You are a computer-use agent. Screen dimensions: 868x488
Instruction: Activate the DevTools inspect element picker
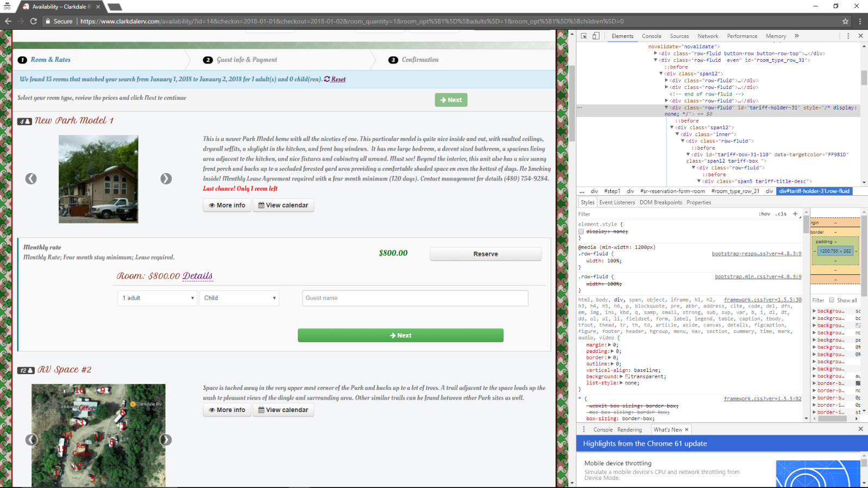584,36
